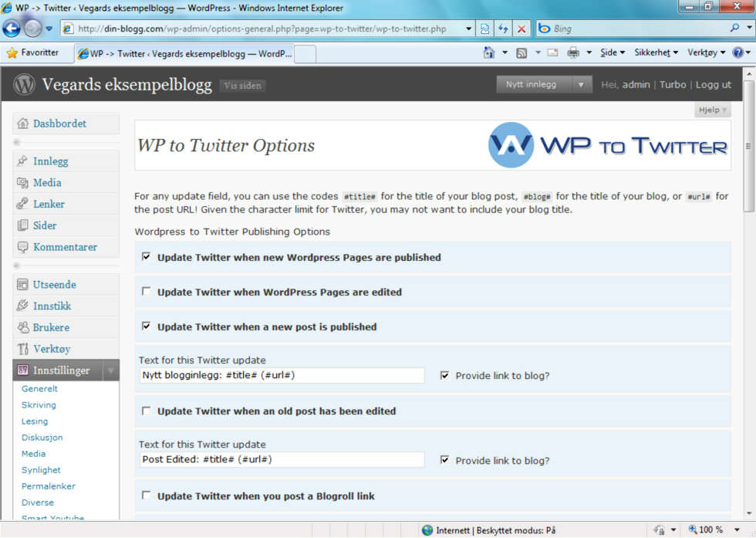
Task: Click the red Stop loading icon
Action: (521, 29)
